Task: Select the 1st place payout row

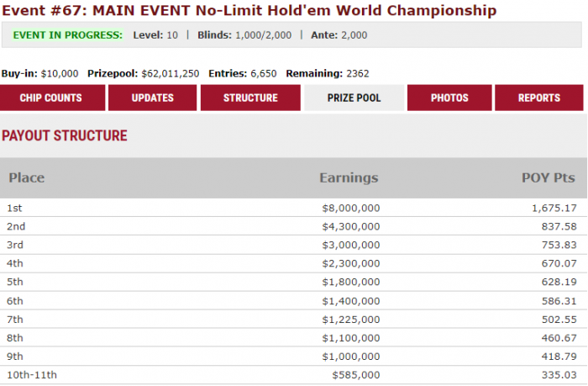Action: click(294, 208)
